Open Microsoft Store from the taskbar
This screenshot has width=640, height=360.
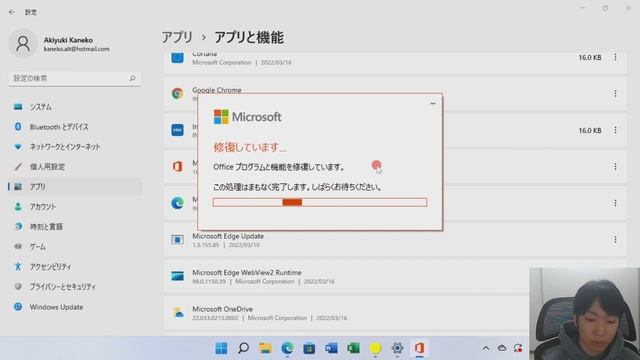tap(309, 348)
